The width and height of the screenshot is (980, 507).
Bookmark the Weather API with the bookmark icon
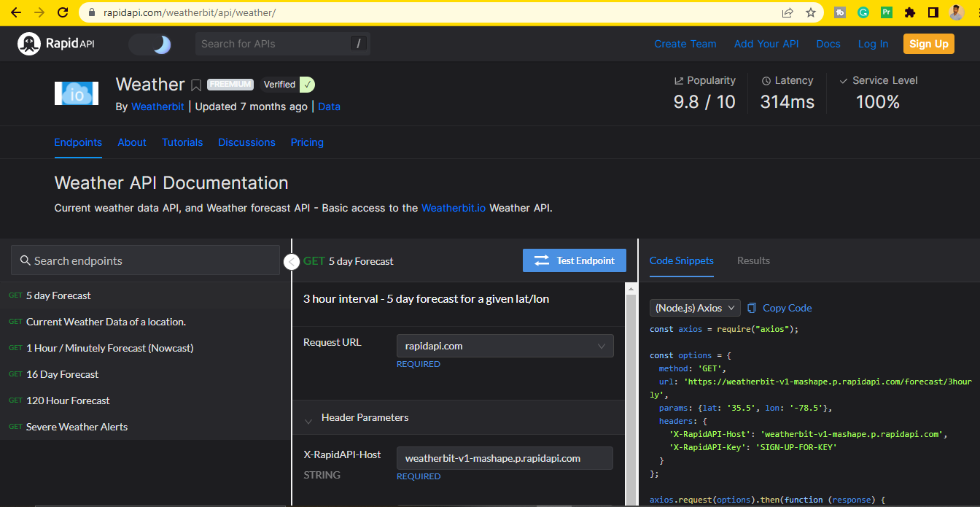tap(196, 85)
